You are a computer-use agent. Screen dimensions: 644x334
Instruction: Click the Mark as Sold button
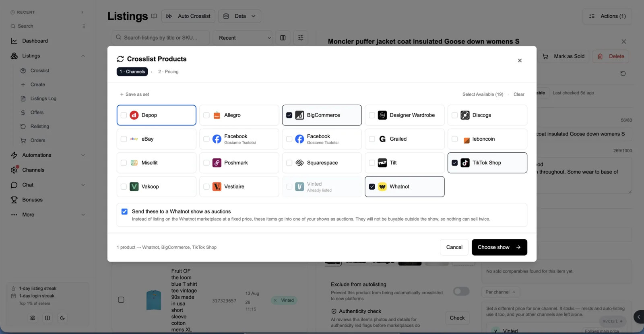[x=563, y=56]
